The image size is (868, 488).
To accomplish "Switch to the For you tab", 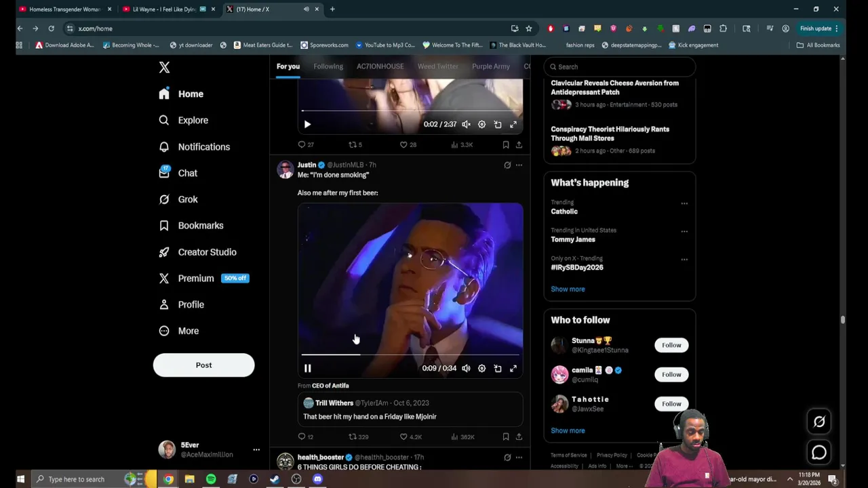I will (x=288, y=66).
